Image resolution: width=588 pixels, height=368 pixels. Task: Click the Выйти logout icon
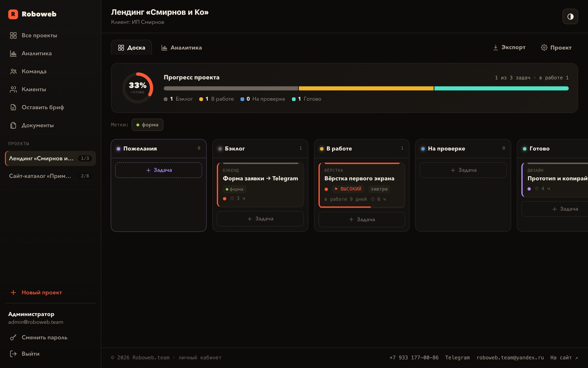(13, 354)
